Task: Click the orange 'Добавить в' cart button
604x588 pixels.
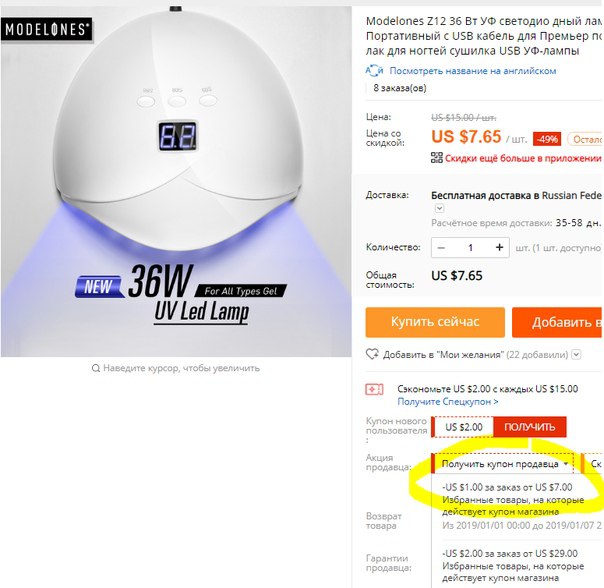Action: [557, 322]
